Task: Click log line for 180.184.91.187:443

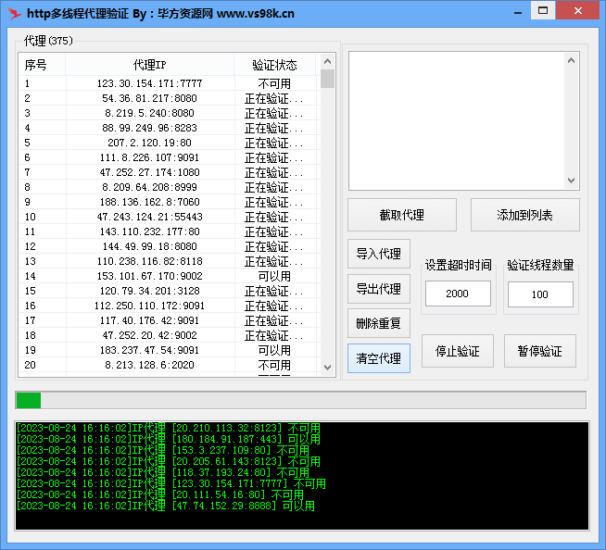Action: pyautogui.click(x=168, y=439)
